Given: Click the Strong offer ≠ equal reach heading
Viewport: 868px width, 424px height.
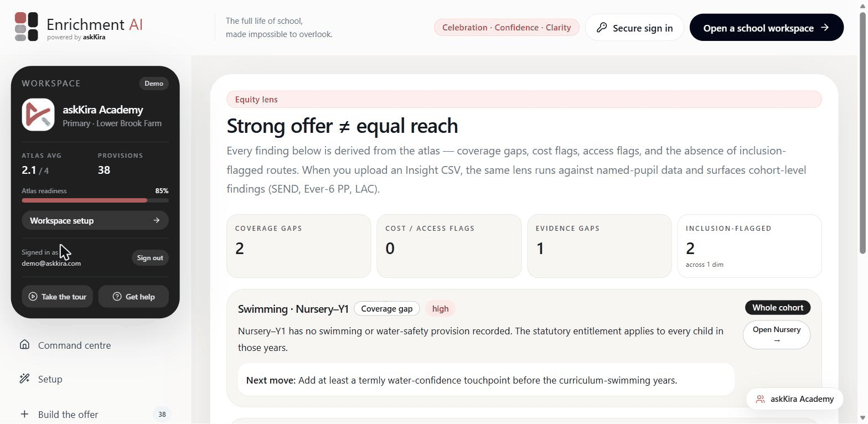Looking at the screenshot, I should point(343,126).
